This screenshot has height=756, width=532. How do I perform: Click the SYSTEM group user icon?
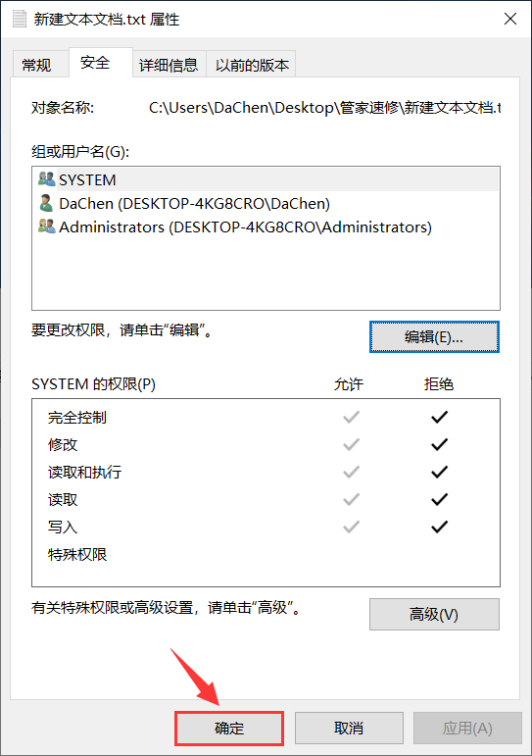46,179
